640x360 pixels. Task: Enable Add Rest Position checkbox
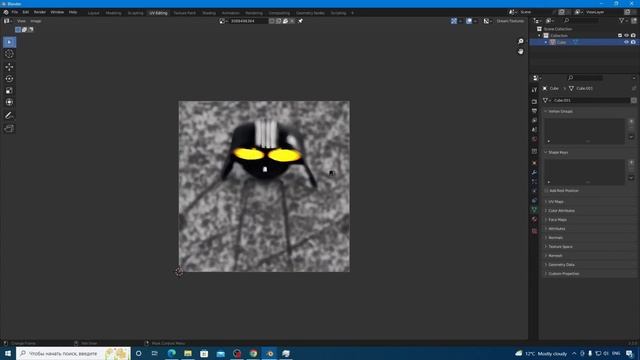(546, 191)
